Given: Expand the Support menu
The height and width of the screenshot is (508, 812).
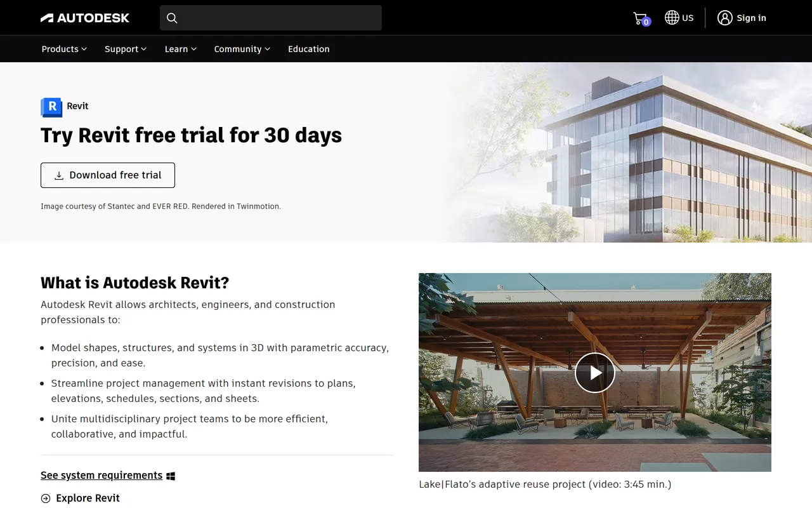Looking at the screenshot, I should (x=126, y=49).
